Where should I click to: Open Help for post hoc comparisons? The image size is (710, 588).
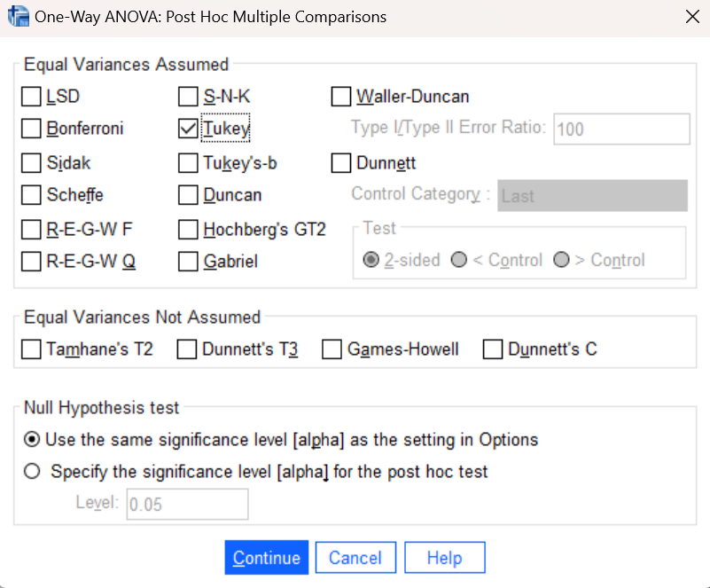tap(444, 558)
